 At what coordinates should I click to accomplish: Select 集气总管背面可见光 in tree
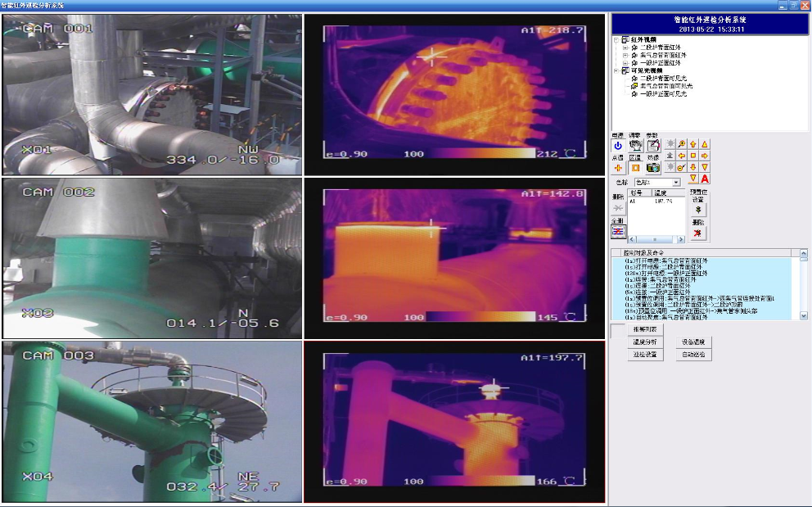pyautogui.click(x=666, y=86)
